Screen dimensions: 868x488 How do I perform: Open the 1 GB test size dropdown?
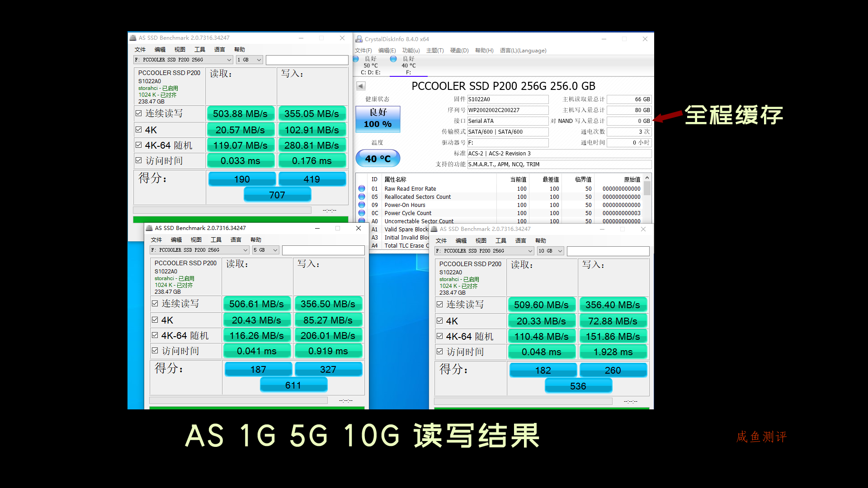point(250,60)
